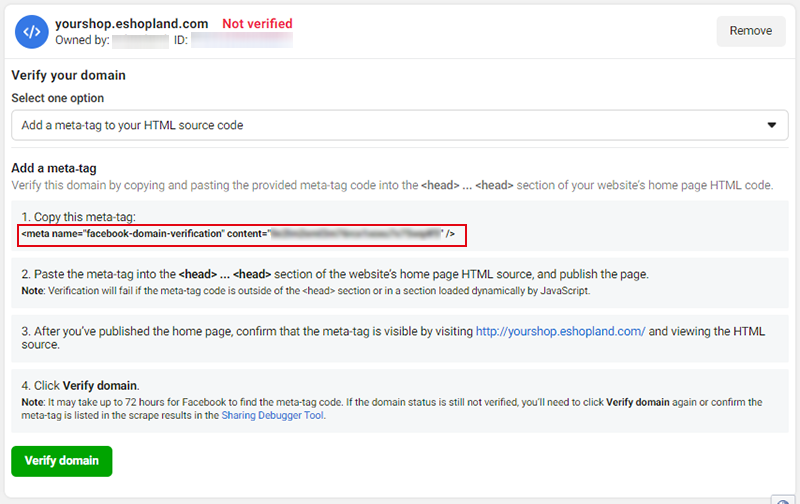The image size is (800, 504).
Task: Click the green Verify domain button
Action: tap(62, 461)
